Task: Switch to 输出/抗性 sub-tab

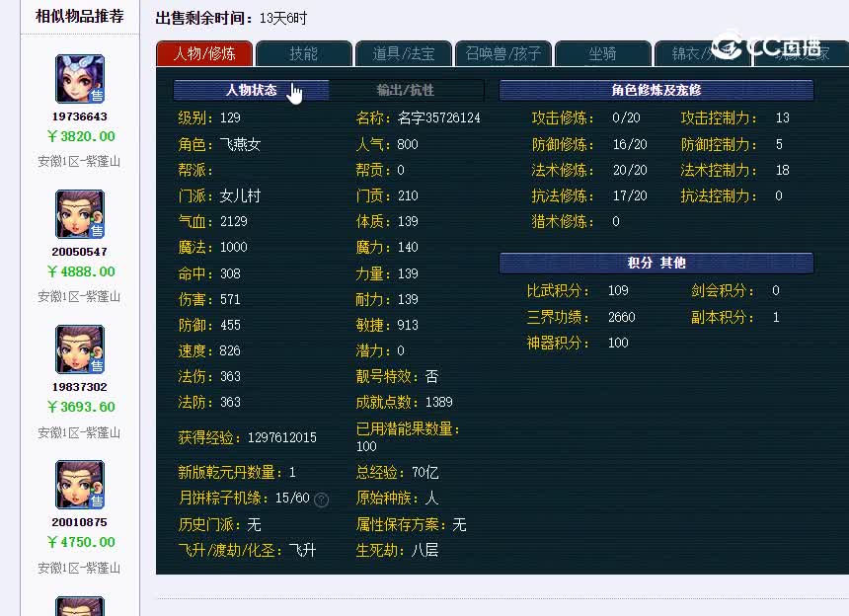Action: pyautogui.click(x=406, y=90)
